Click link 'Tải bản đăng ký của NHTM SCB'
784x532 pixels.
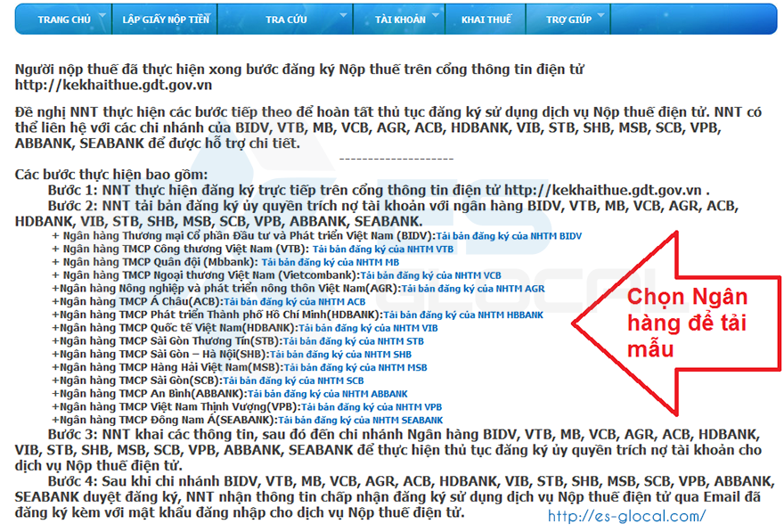coord(293,381)
